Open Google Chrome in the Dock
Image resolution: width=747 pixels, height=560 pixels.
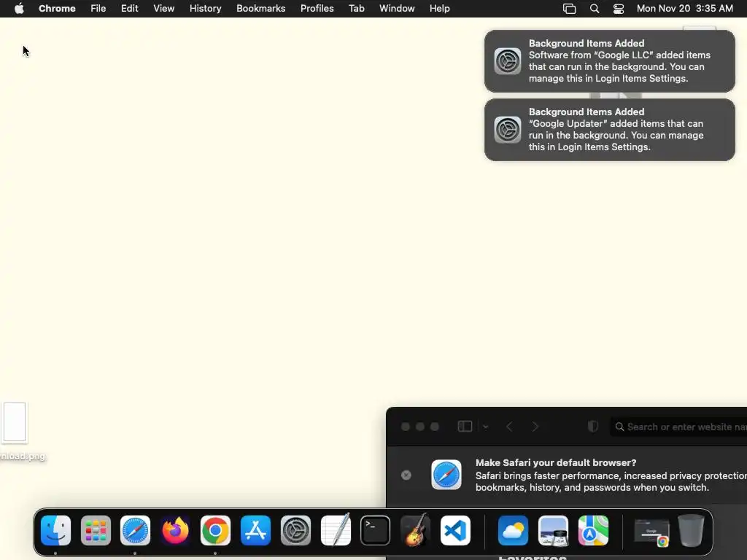[215, 531]
